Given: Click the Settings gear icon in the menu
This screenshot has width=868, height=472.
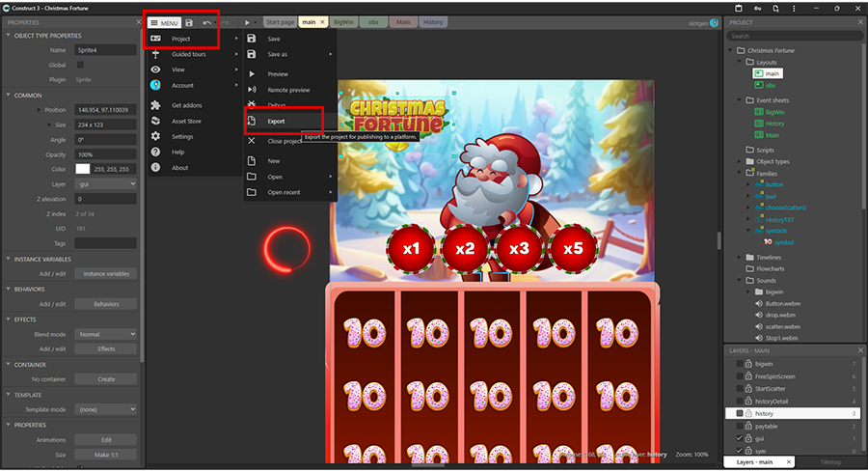Looking at the screenshot, I should point(155,136).
